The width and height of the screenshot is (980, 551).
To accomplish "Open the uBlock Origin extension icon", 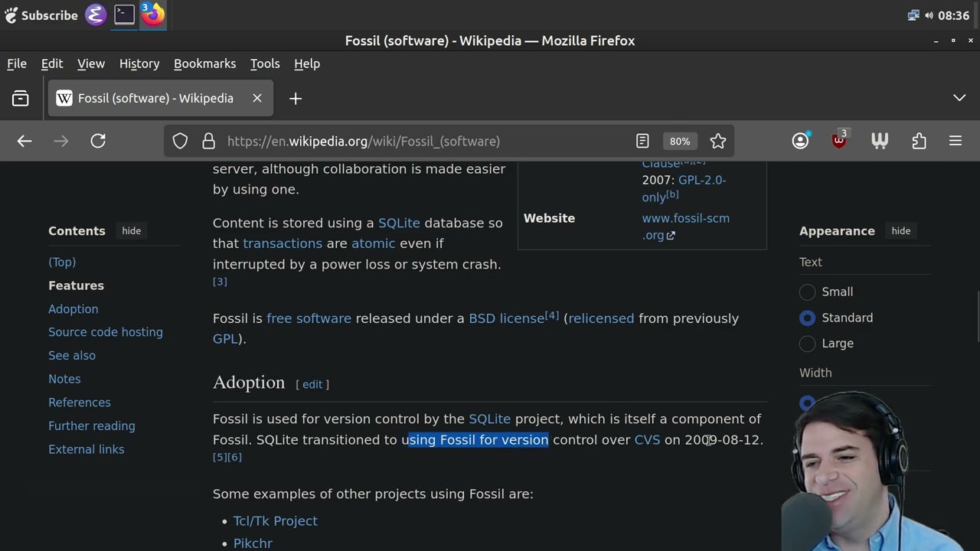I will tap(840, 140).
